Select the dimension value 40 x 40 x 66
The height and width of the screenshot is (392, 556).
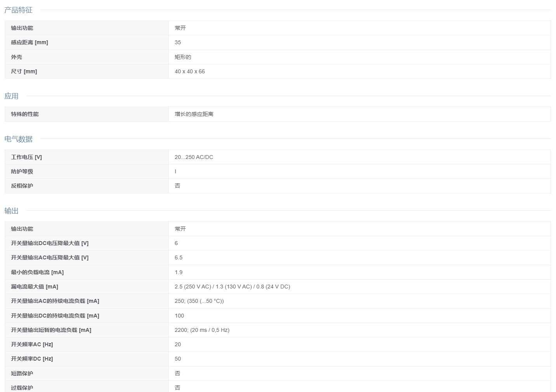[190, 71]
